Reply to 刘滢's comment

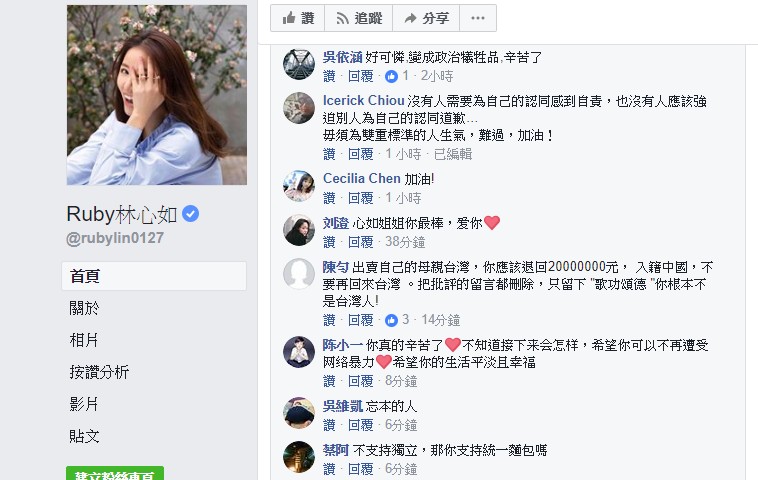(360, 242)
